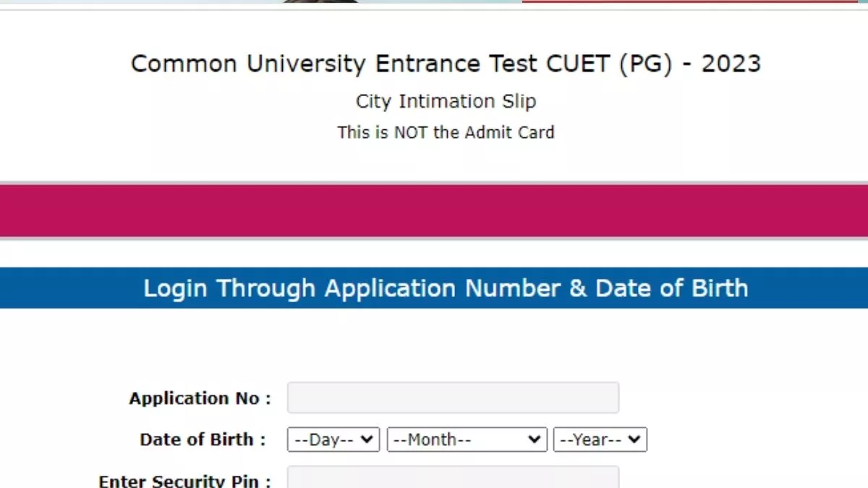Click the "This is NOT the Admit Card" notice
The width and height of the screenshot is (868, 488).
pos(446,133)
